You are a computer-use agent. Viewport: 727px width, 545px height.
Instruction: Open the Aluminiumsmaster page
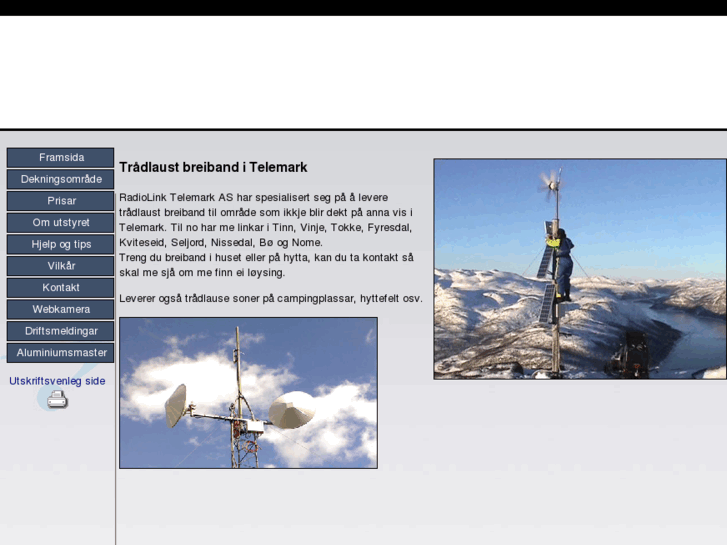60,353
